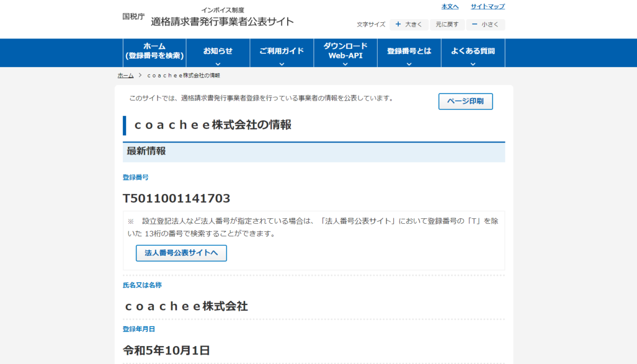Open the サイトマップ link
637x364 pixels.
click(x=487, y=6)
